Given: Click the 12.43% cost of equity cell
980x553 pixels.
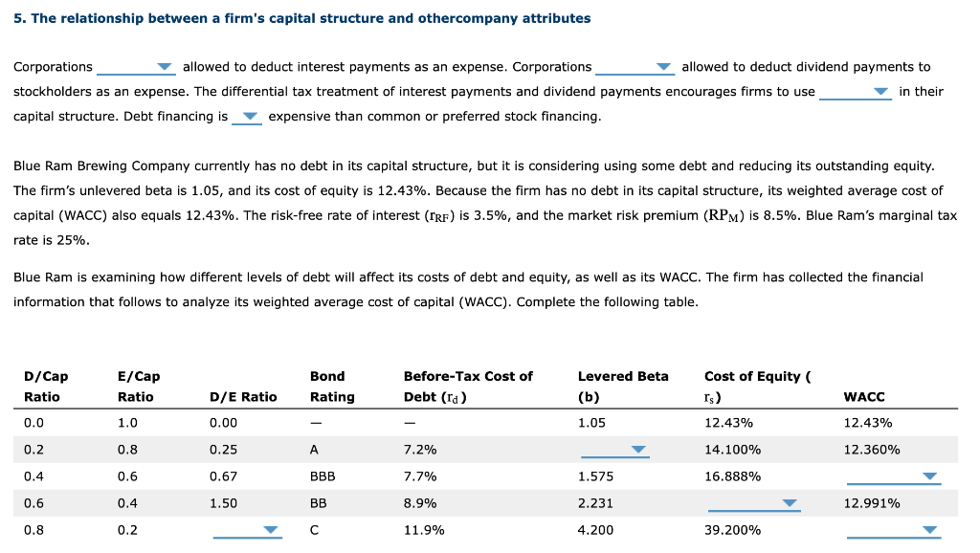Looking at the screenshot, I should [727, 422].
